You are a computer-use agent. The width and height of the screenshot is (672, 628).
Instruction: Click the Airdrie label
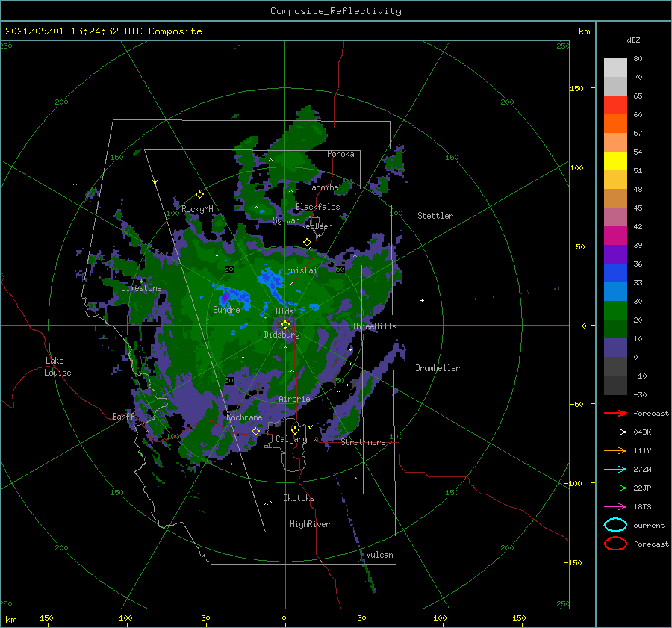click(x=294, y=399)
